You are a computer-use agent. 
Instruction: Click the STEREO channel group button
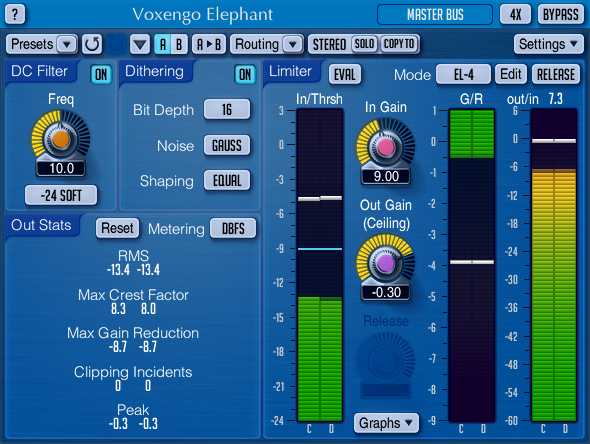click(329, 44)
